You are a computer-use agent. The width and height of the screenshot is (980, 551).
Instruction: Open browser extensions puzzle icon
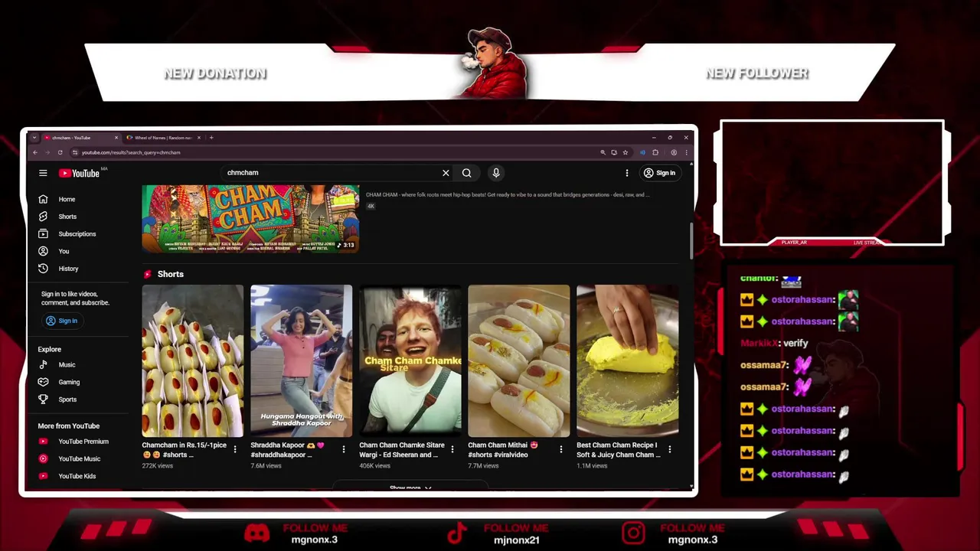click(655, 152)
